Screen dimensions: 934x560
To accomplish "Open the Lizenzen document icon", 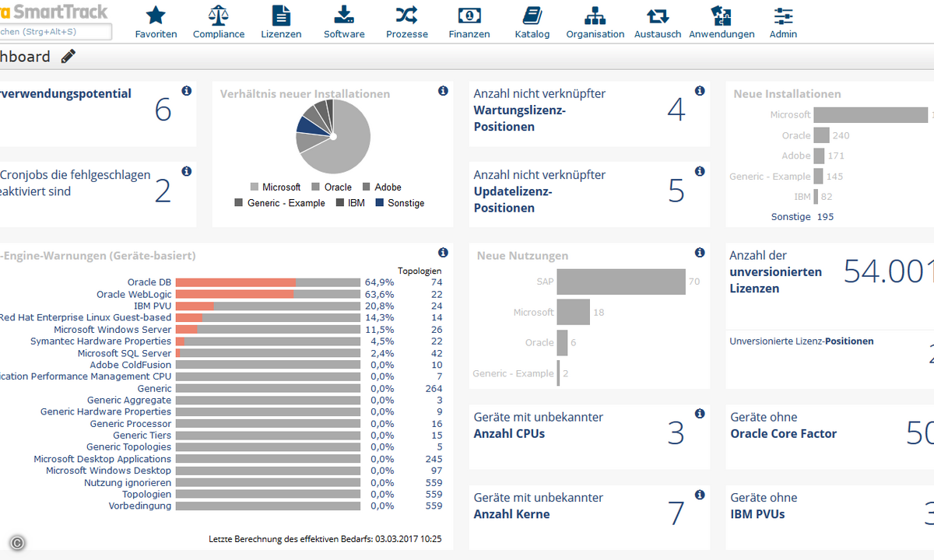I will coord(281,15).
